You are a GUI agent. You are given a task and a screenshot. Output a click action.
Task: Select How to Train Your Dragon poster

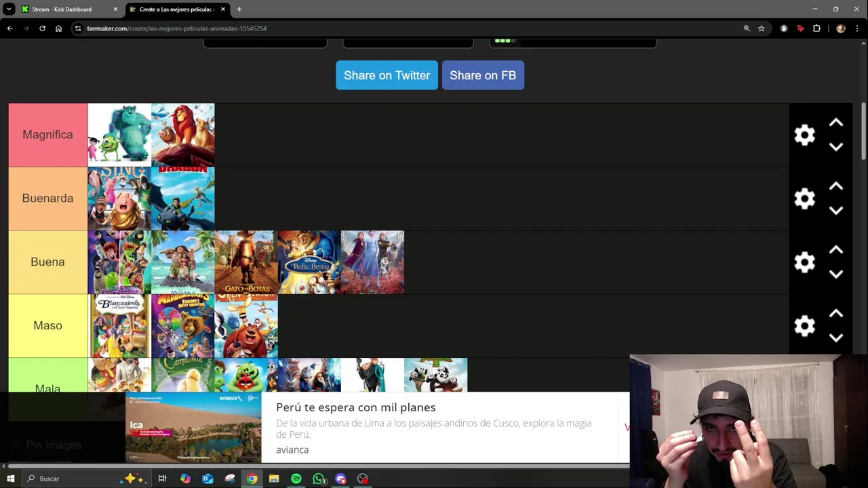pos(182,199)
